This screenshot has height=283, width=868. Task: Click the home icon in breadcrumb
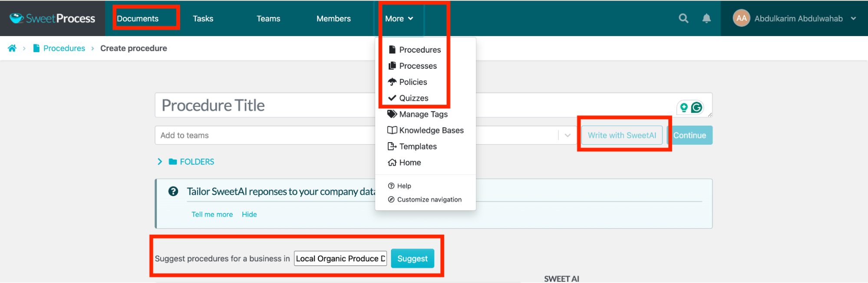(12, 48)
